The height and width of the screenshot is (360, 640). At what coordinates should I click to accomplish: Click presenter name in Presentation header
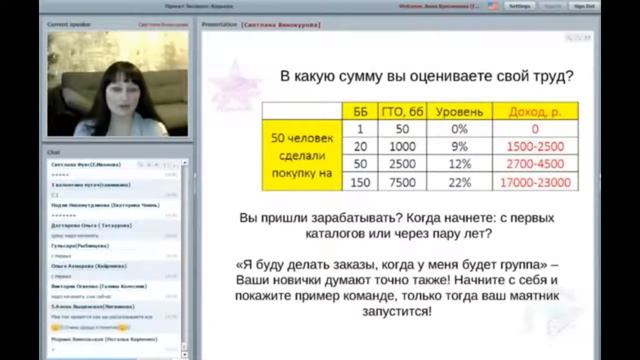(281, 25)
